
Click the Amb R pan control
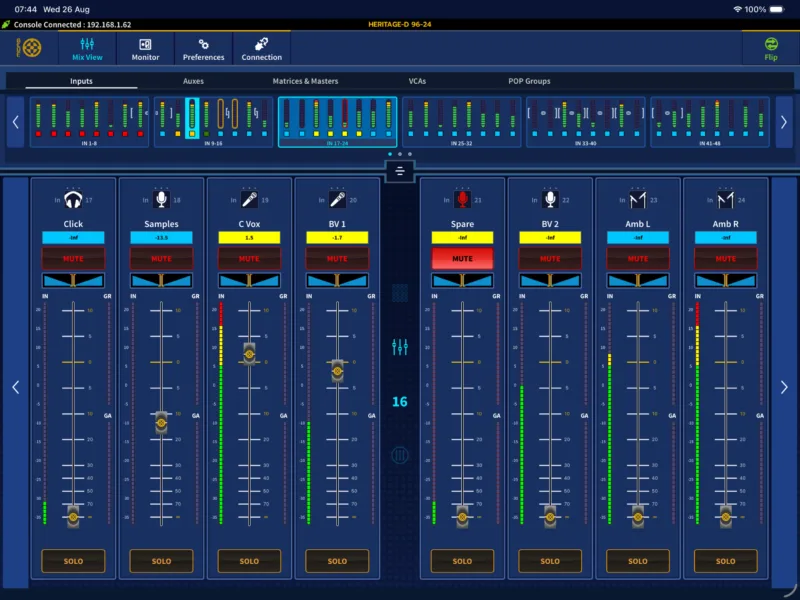point(726,280)
